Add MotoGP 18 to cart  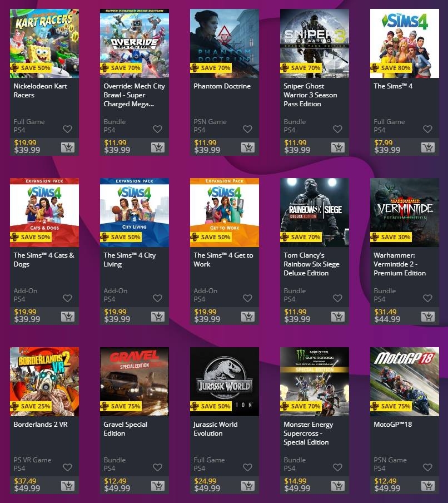point(428,485)
